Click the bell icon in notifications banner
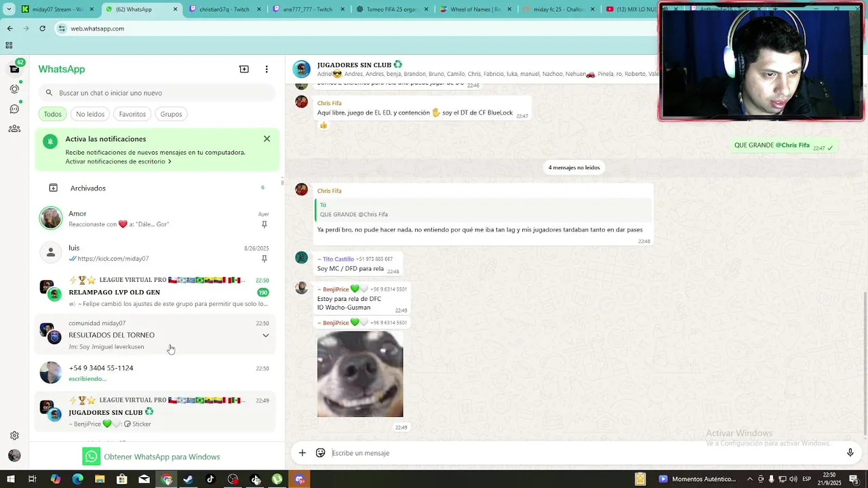 click(50, 142)
